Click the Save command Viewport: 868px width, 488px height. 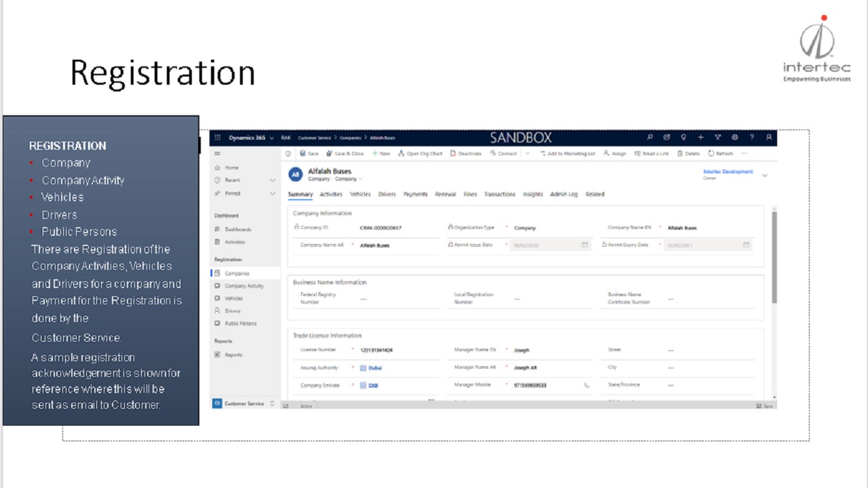[309, 154]
